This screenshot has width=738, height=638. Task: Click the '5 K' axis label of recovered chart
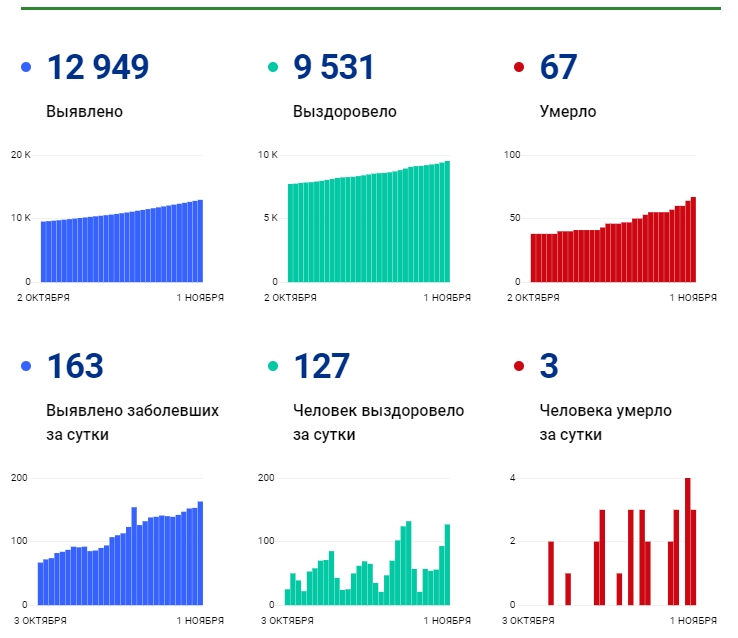pos(271,218)
